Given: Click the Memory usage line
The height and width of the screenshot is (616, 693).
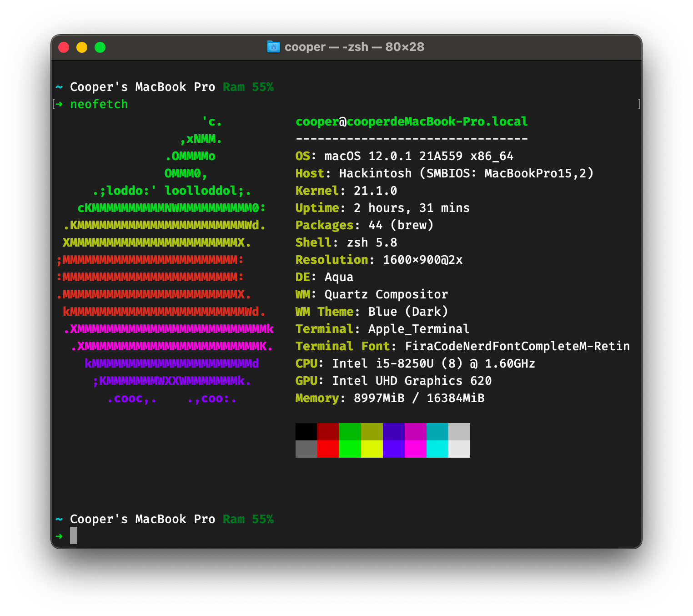Looking at the screenshot, I should point(390,398).
